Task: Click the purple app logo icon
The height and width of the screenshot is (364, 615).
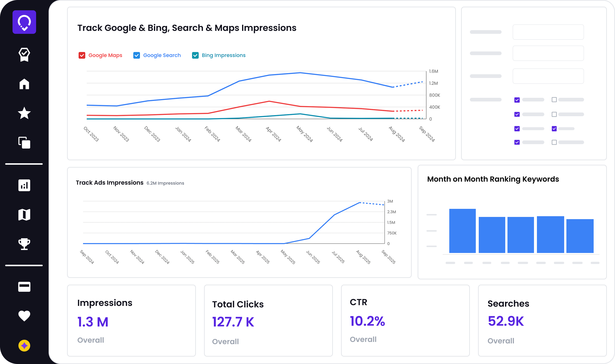Action: 24,22
